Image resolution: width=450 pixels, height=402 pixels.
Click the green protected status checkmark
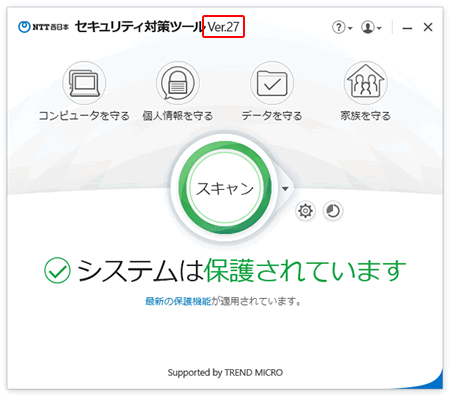57,270
